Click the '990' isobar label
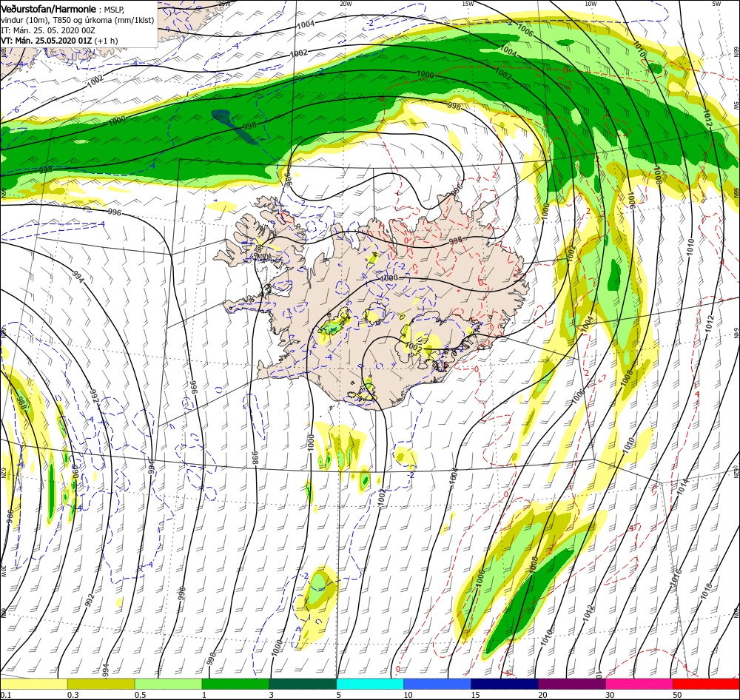The height and width of the screenshot is (700, 740). [x=74, y=473]
